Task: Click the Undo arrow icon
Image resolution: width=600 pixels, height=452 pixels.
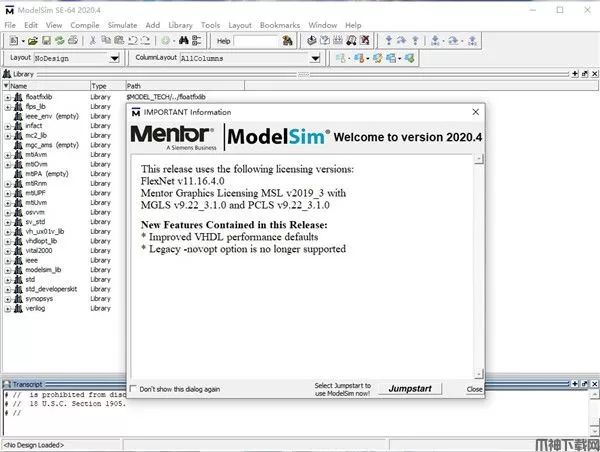Action: [132, 40]
